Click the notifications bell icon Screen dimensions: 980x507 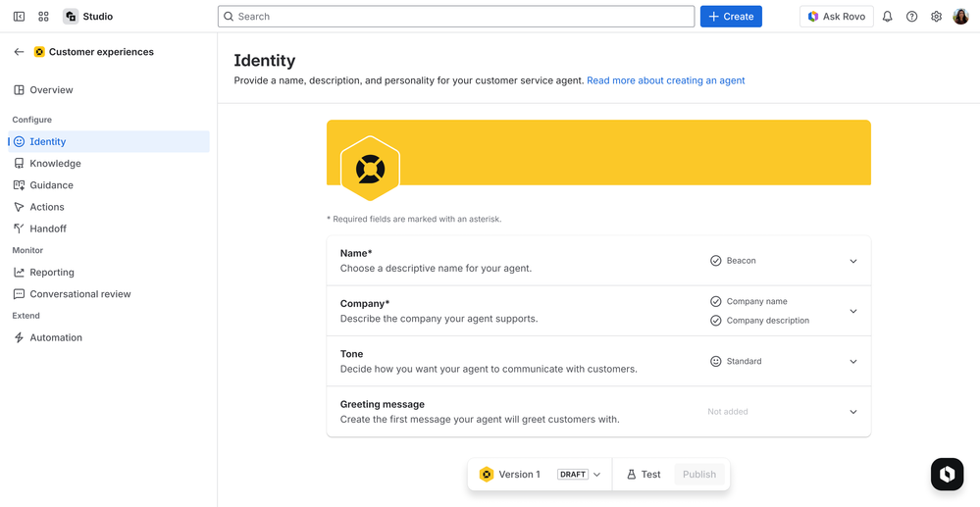tap(887, 17)
